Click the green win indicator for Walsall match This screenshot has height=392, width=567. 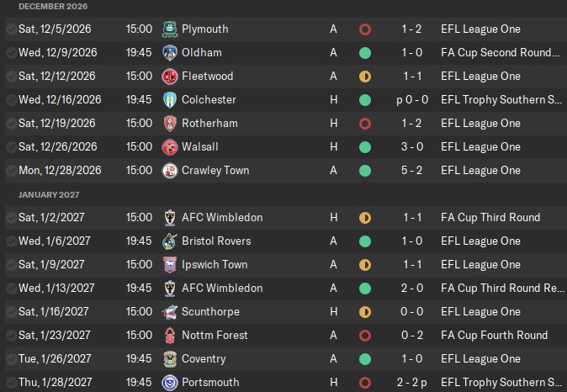pos(364,147)
